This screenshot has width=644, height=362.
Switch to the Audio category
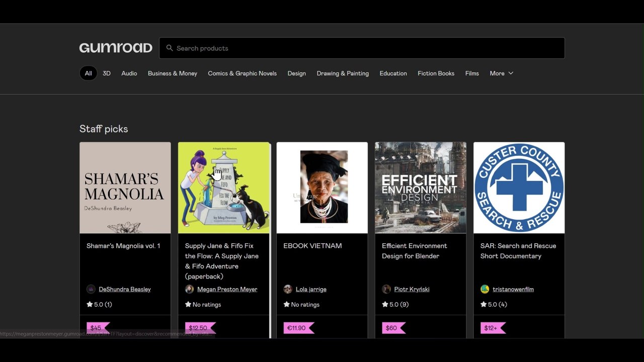[129, 73]
